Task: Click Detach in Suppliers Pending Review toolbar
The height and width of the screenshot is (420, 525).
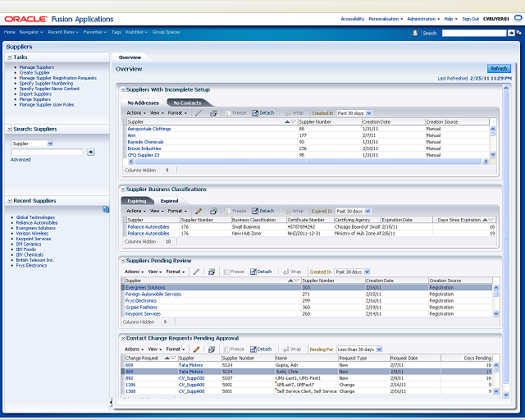Action: coord(261,272)
